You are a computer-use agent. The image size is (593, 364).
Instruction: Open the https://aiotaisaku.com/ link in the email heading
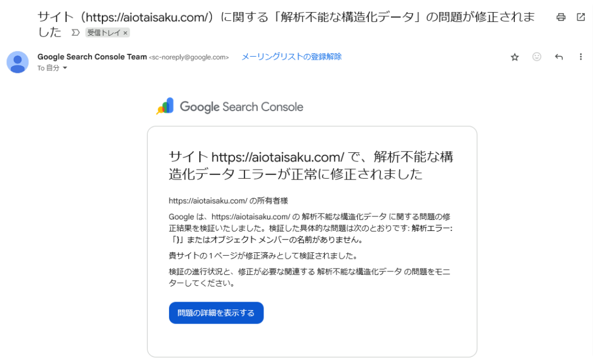278,156
